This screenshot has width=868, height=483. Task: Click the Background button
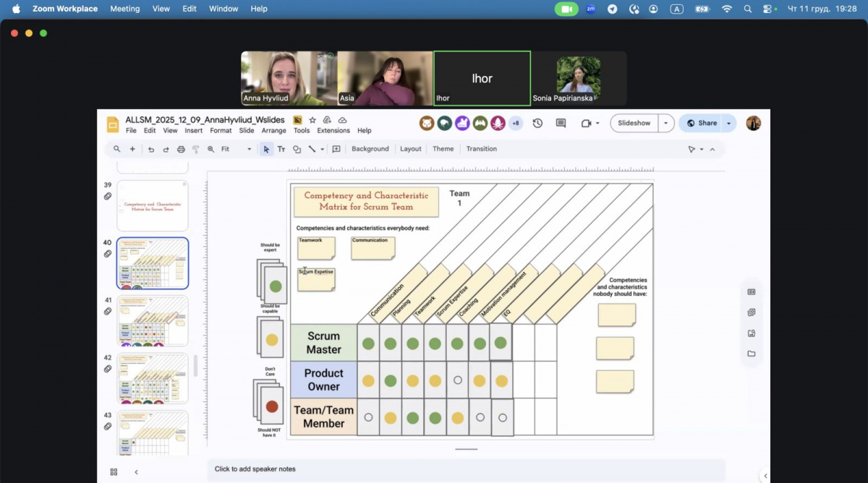[370, 149]
